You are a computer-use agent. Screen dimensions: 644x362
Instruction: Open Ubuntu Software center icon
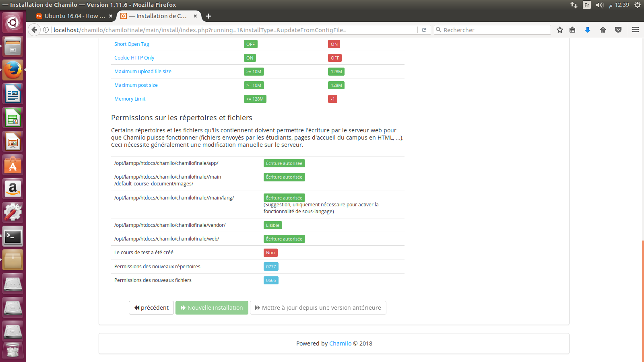(13, 165)
